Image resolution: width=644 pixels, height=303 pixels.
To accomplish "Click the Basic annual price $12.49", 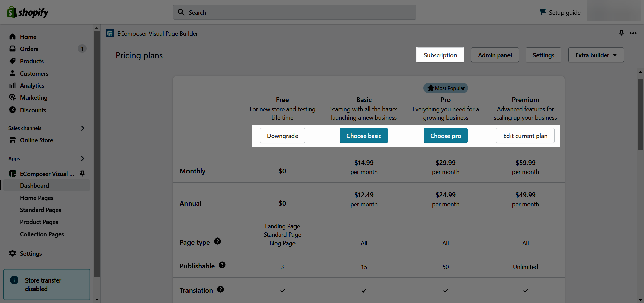I will 364,195.
